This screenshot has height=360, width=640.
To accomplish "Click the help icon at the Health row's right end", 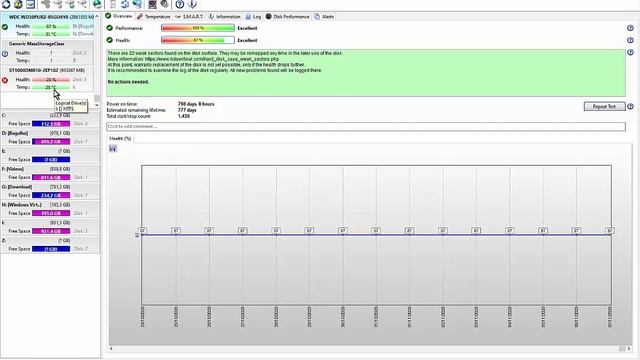I will point(630,40).
